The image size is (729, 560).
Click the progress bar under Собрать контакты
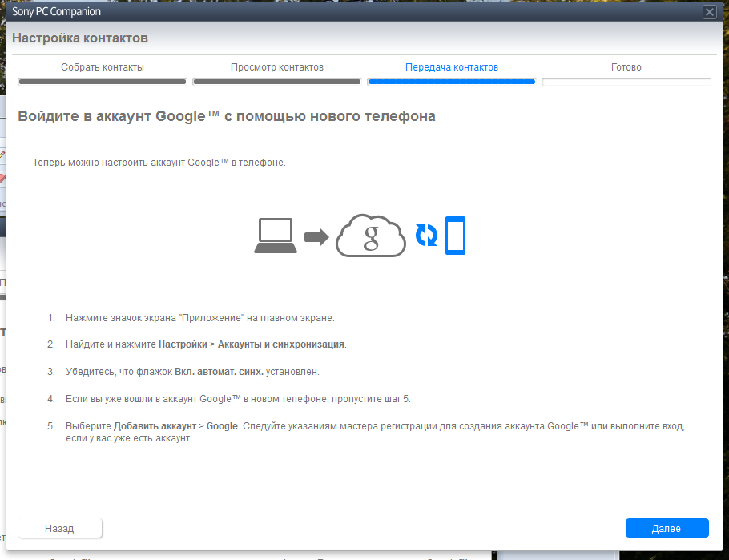[x=103, y=82]
